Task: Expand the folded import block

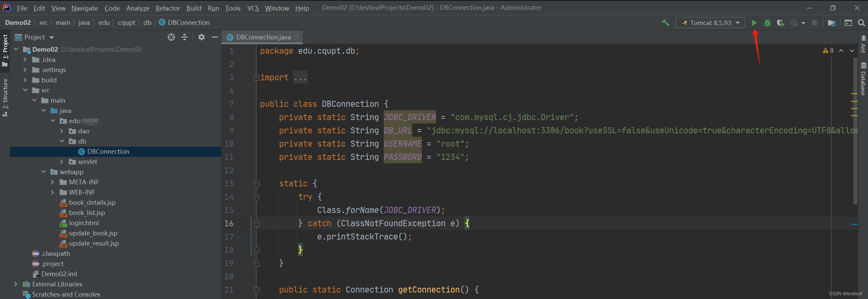Action: point(256,78)
